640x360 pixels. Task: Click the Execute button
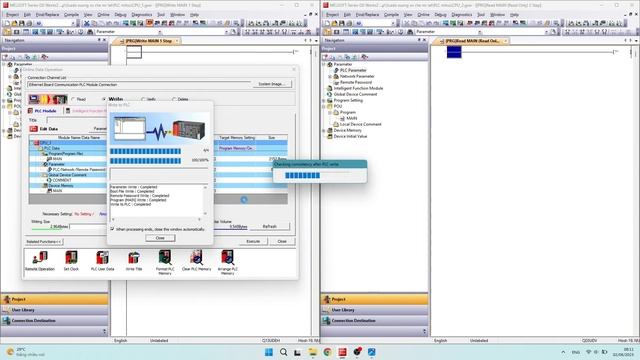coord(253,241)
